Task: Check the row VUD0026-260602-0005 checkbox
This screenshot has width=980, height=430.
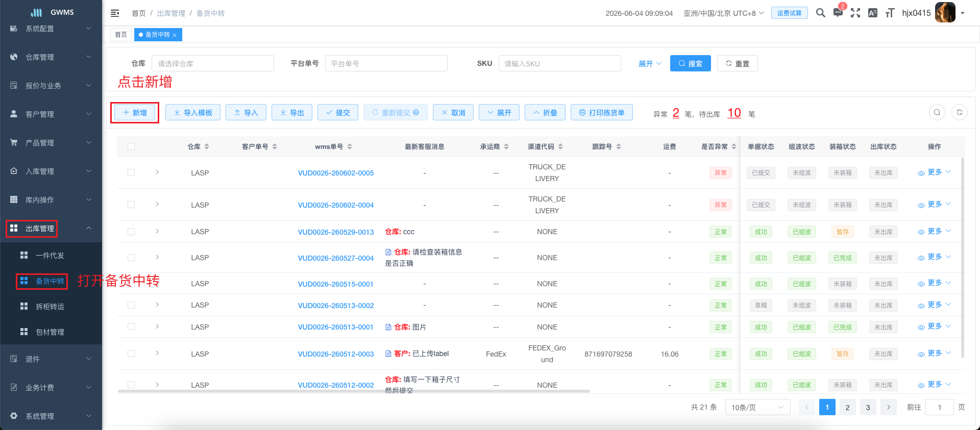Action: click(131, 172)
